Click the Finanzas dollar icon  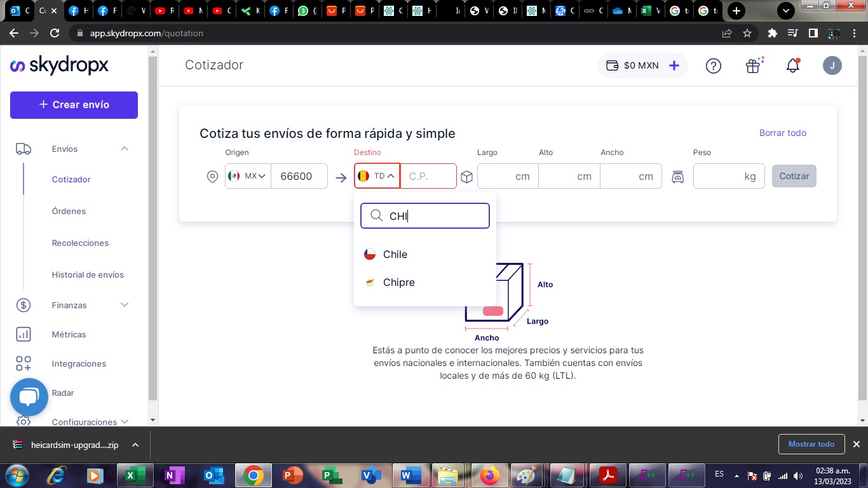click(24, 305)
